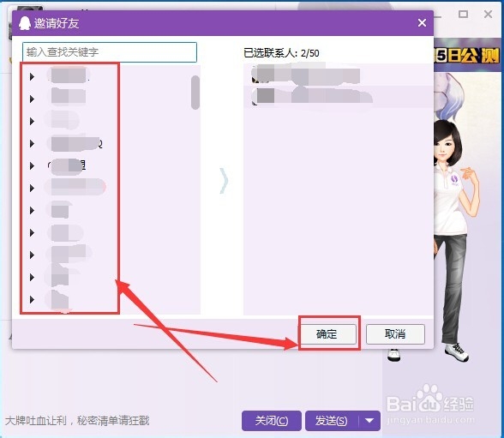The image size is (504, 438).
Task: Confirm the selection with the 确定 button
Action: pos(327,334)
